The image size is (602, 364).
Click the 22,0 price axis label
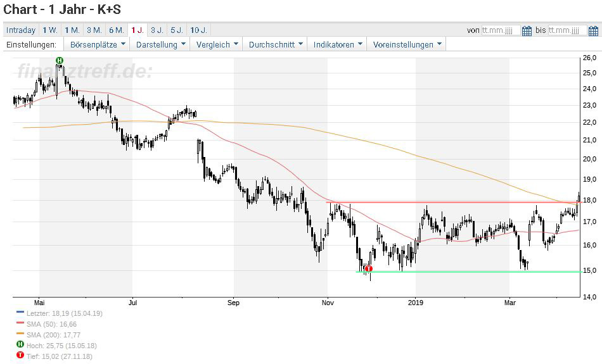(590, 122)
